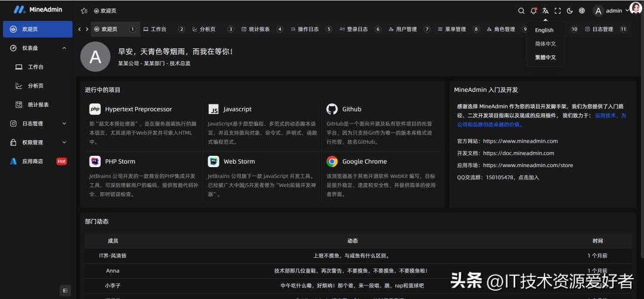
Task: Expand the 权限管理 sidebar group
Action: point(38,142)
